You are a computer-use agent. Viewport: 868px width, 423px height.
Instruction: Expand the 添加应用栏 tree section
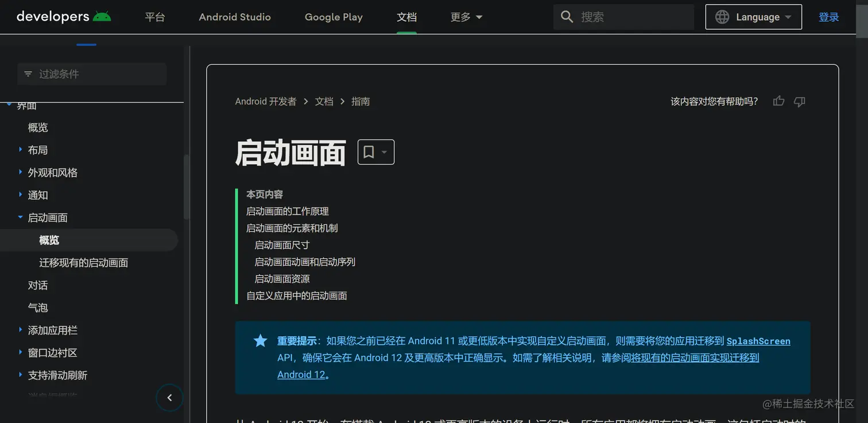tap(21, 330)
